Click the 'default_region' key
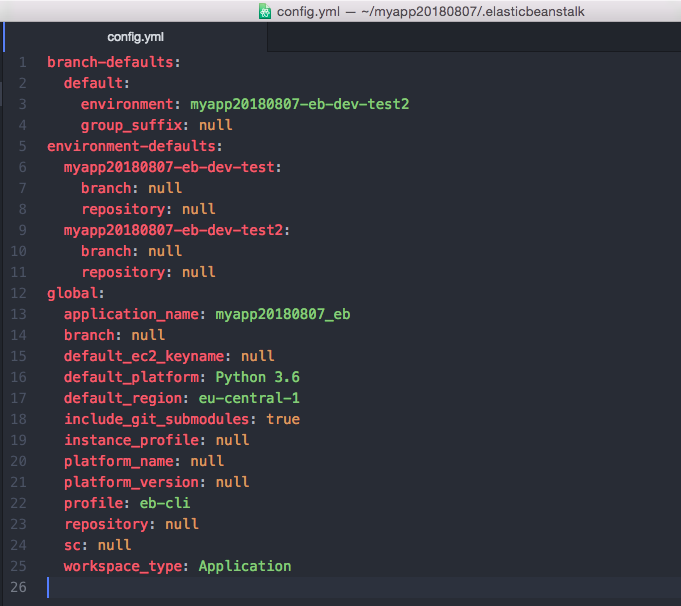681x606 pixels. tap(123, 398)
